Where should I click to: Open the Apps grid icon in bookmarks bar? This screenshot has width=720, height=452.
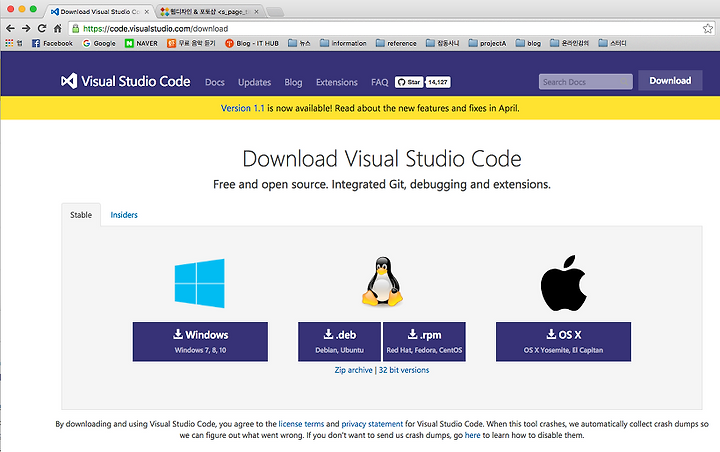pyautogui.click(x=9, y=43)
